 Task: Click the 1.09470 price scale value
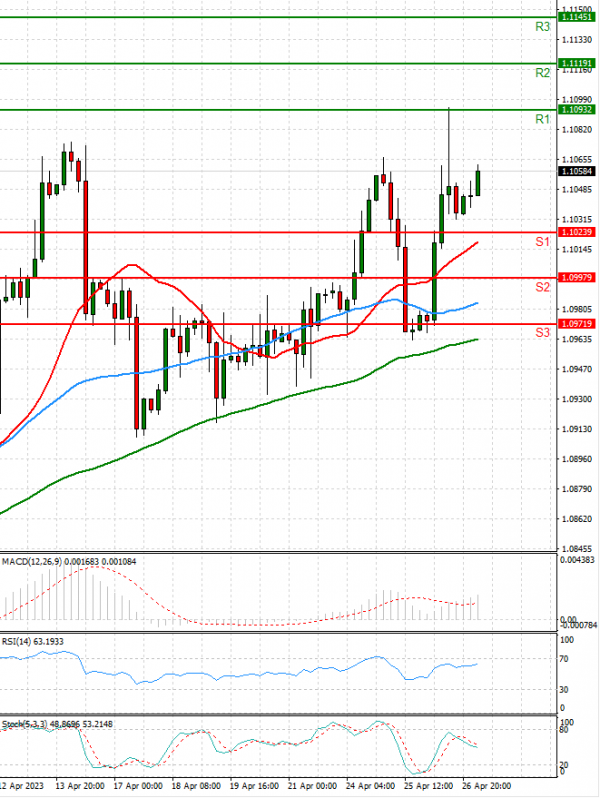pos(577,369)
